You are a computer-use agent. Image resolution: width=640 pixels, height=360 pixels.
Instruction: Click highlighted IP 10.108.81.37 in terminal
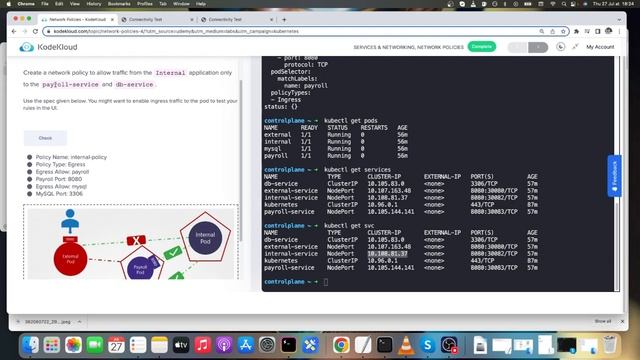tap(387, 253)
